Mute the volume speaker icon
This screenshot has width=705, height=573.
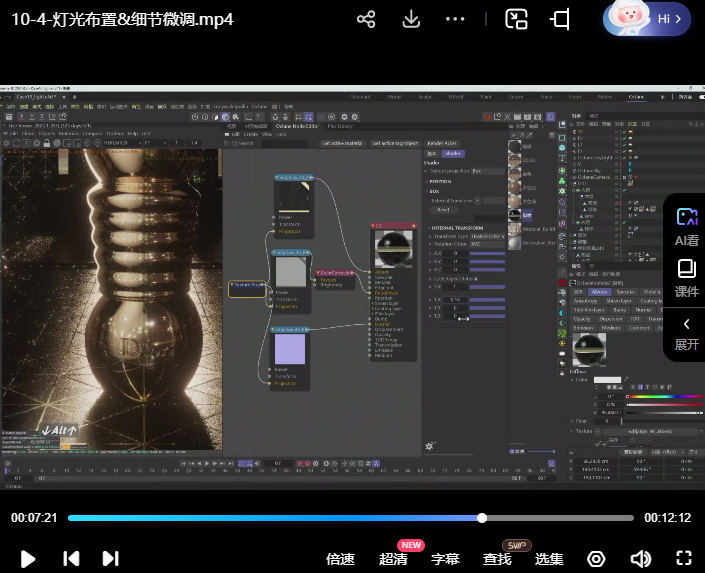coord(640,558)
